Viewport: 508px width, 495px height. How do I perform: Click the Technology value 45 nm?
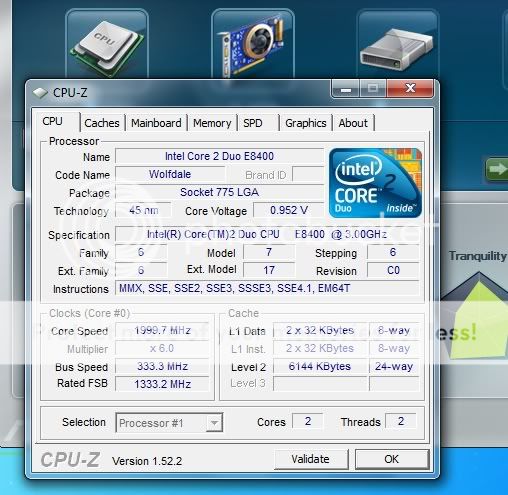[143, 210]
